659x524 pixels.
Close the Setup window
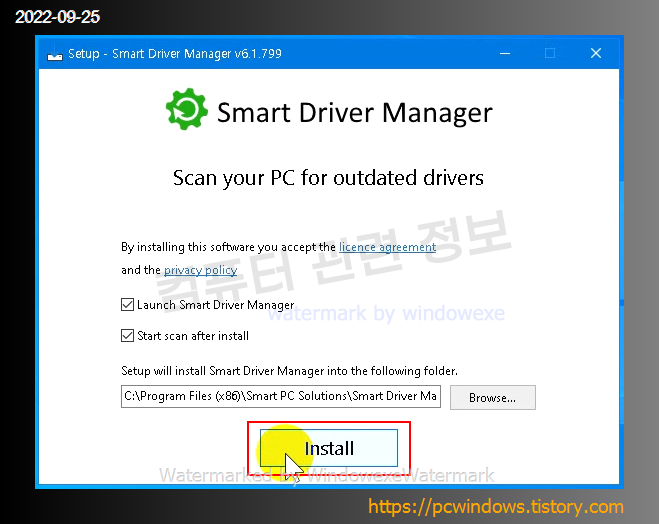[596, 53]
